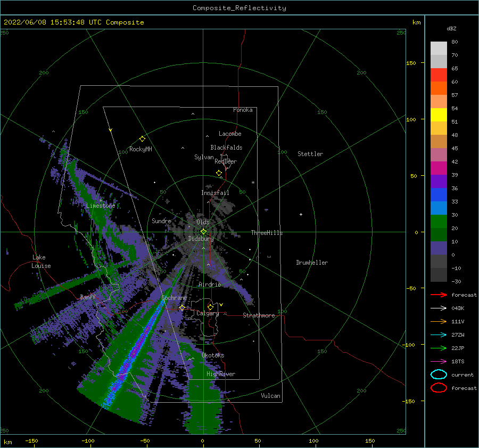Select the ThreeHills city label
The width and height of the screenshot is (479, 448).
coord(267,233)
